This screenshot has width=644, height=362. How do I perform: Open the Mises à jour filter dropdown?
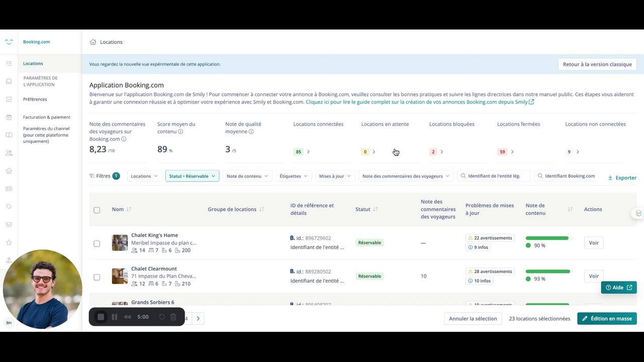(x=335, y=176)
